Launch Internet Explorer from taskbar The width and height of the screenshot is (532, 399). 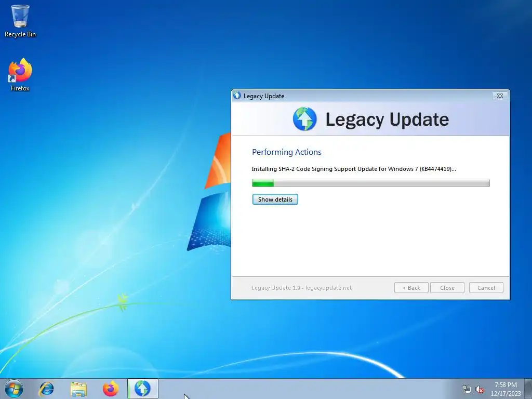point(46,389)
